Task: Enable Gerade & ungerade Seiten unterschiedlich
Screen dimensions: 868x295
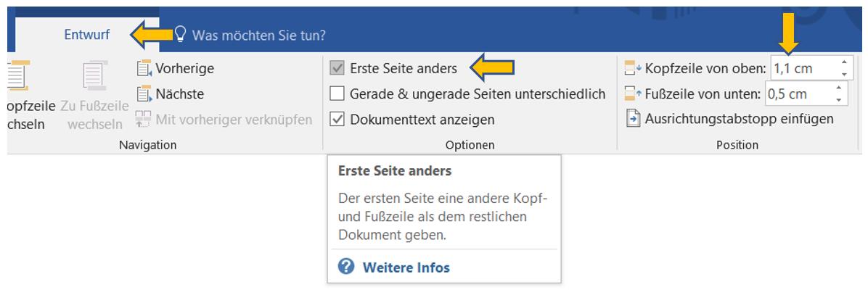Action: [337, 94]
